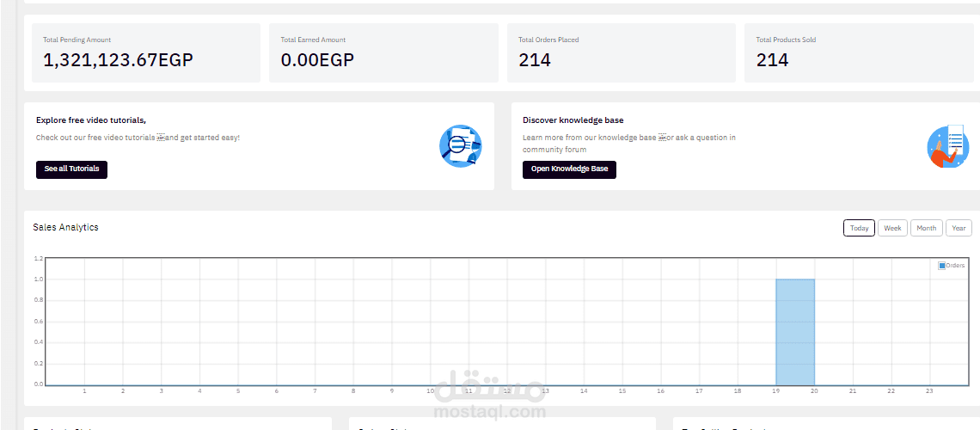The image size is (980, 430).
Task: Click the knowledge base checklist illustration
Action: (x=947, y=146)
